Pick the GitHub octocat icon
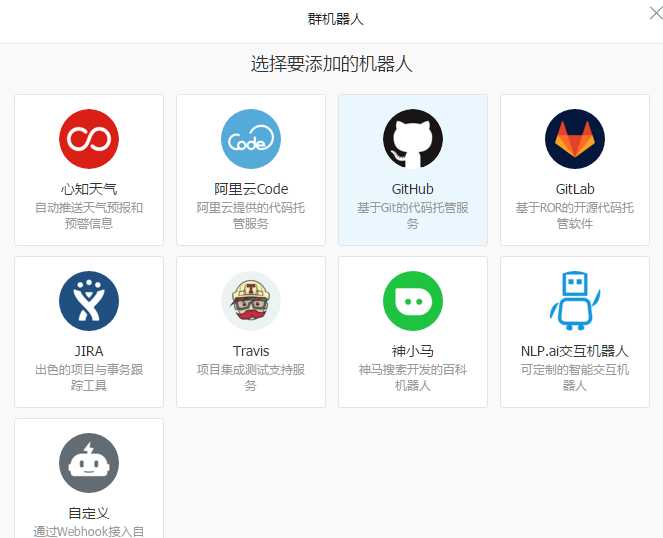663x538 pixels. 413,139
